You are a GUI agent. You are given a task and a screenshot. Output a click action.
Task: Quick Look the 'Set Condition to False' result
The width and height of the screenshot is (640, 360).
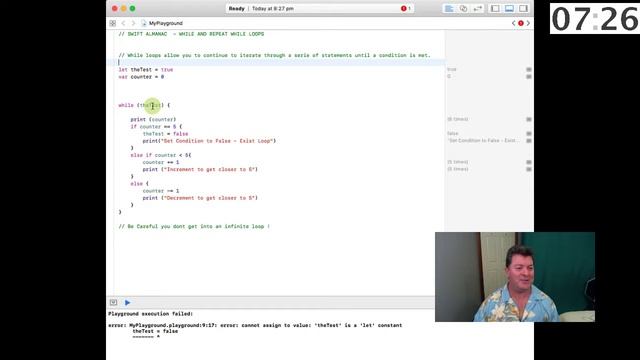(x=529, y=141)
